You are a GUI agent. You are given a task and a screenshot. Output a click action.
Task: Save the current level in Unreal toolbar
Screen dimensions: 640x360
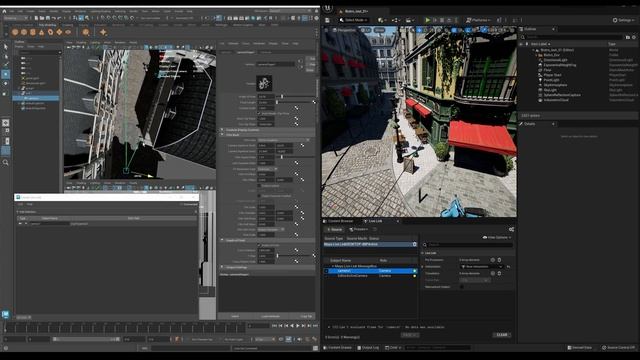(x=327, y=20)
